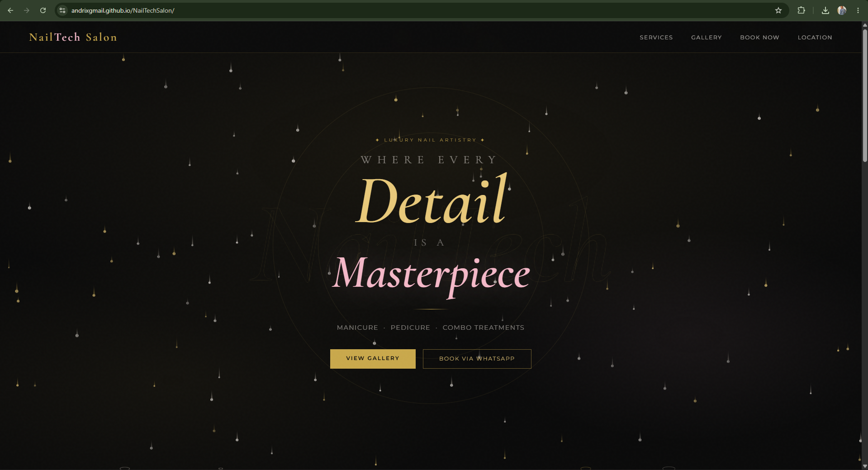Click the 'IS A' heading text
Image resolution: width=868 pixels, height=470 pixels.
[x=430, y=243]
